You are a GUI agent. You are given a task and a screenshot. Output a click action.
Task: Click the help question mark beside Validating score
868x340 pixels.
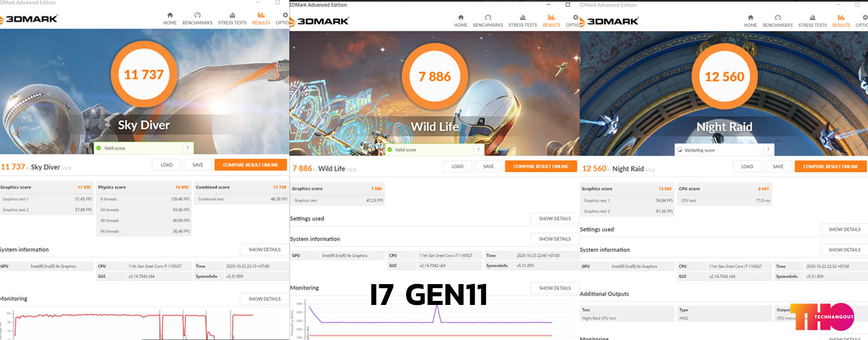pyautogui.click(x=768, y=149)
